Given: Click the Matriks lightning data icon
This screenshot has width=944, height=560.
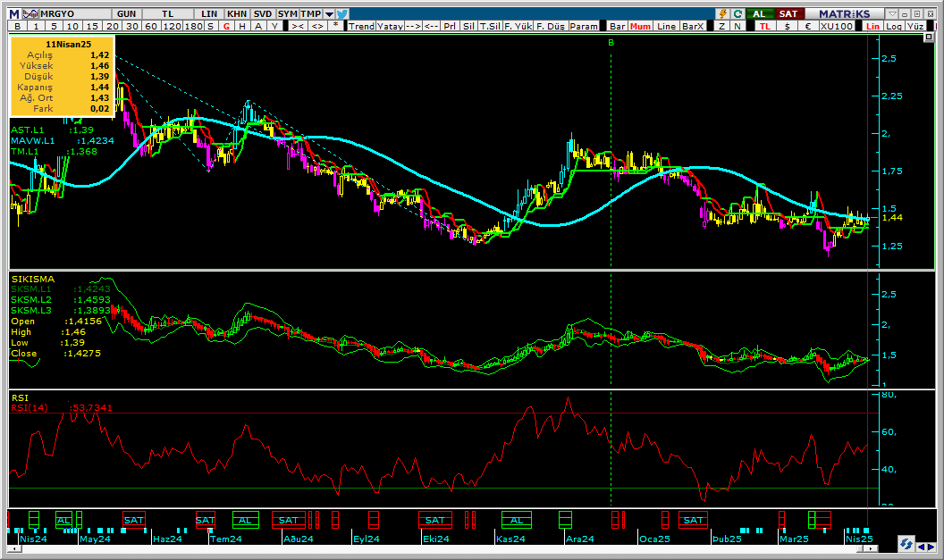Looking at the screenshot, I should [721, 13].
